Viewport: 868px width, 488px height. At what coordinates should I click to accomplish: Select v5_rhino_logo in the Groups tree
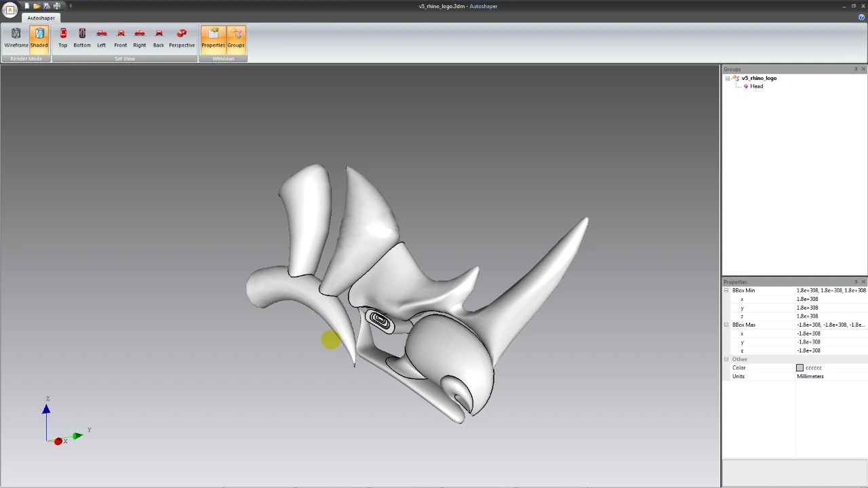tap(759, 78)
